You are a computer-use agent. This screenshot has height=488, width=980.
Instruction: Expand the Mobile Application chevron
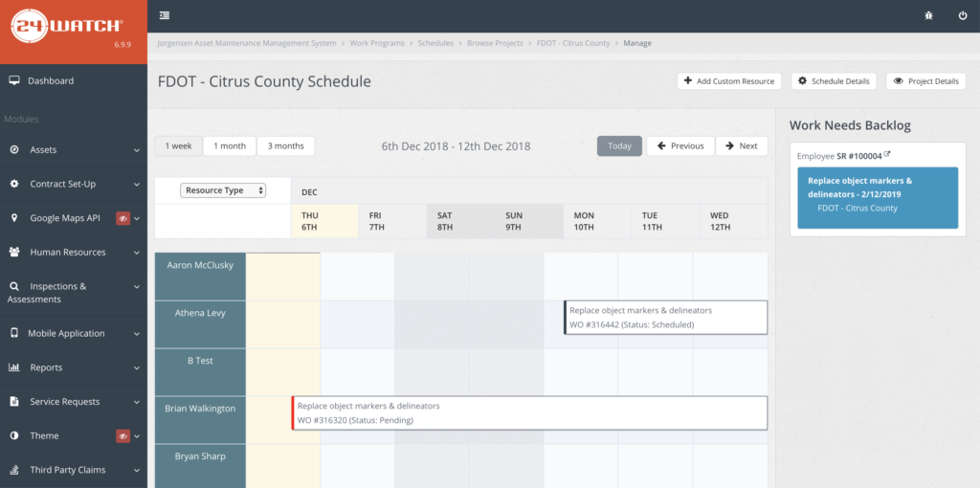[137, 334]
